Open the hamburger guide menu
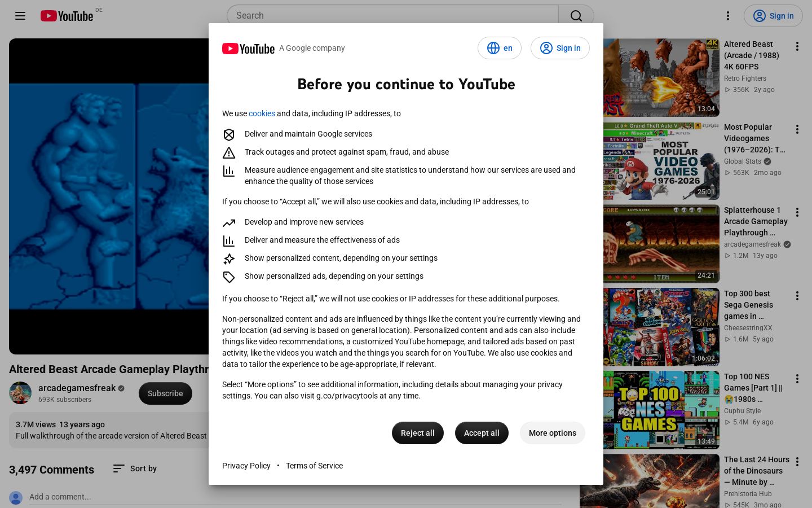This screenshot has height=508, width=812. coord(20,16)
